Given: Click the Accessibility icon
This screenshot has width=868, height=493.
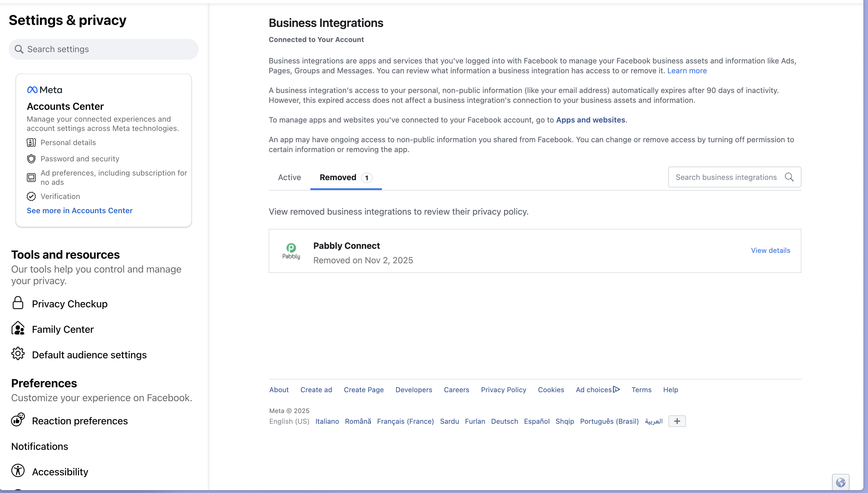Looking at the screenshot, I should pos(18,471).
